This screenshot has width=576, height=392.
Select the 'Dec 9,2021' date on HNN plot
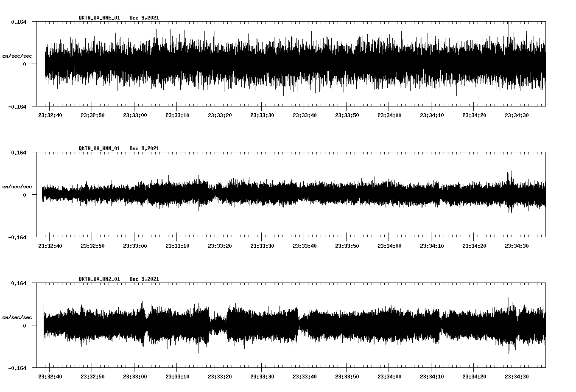point(144,148)
